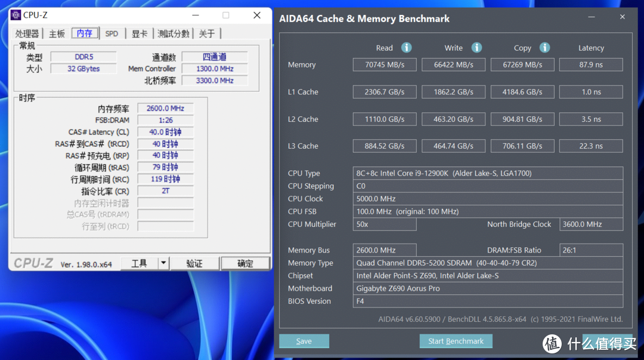Click the Gigabyte Z690 Aorus Pro motherboard field
Image resolution: width=644 pixels, height=360 pixels.
tap(488, 288)
